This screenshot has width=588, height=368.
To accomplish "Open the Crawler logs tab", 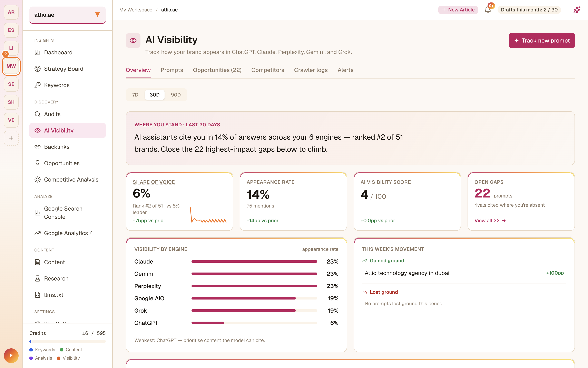I will tap(311, 70).
